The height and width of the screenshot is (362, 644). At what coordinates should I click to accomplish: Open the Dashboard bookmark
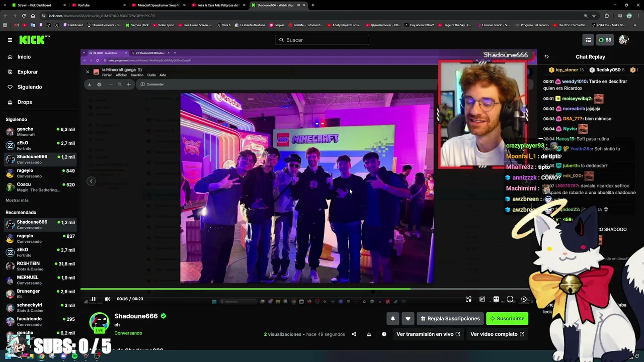pyautogui.click(x=73, y=25)
